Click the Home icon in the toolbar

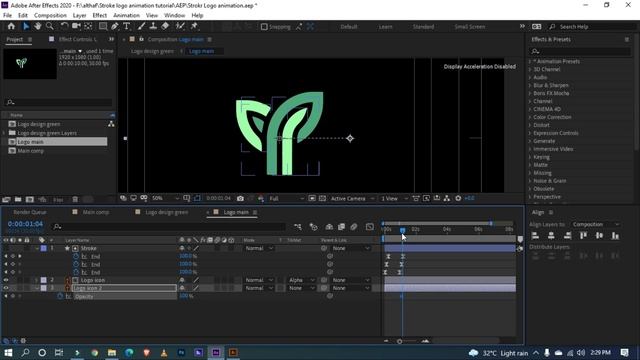[11, 26]
